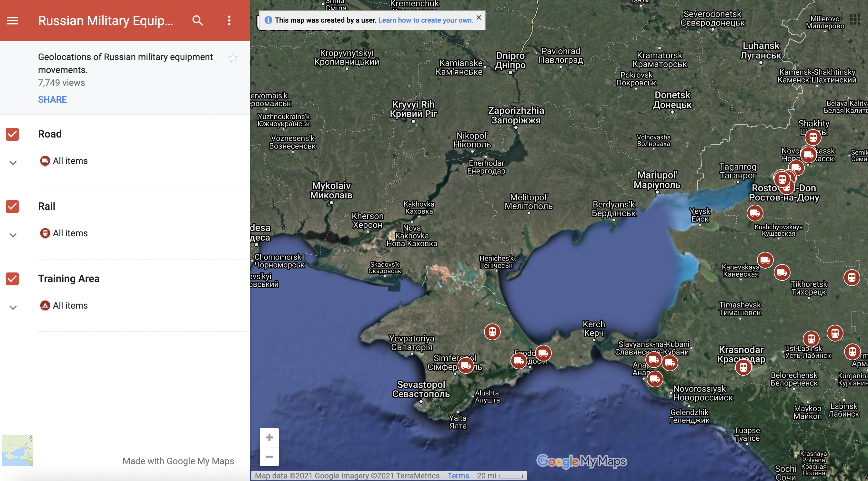Expand the Rail layer items chevron
The image size is (868, 481).
[13, 235]
